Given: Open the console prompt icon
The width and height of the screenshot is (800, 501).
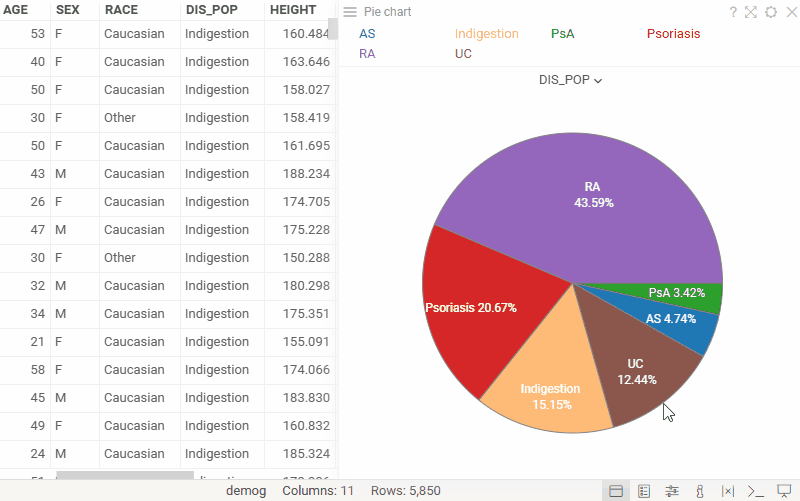Looking at the screenshot, I should pos(756,491).
